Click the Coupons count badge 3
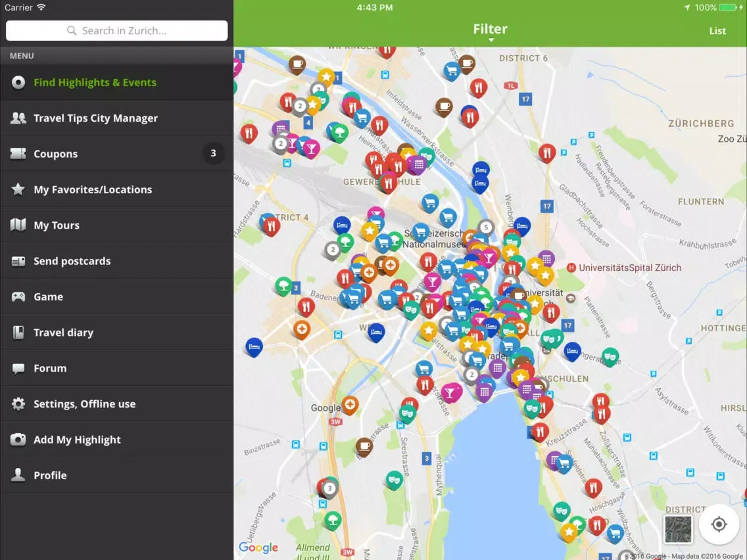Screen dimensions: 747x560 coord(213,153)
